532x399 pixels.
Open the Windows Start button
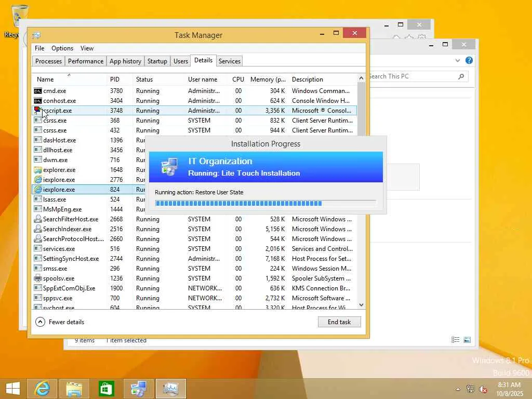(x=12, y=389)
